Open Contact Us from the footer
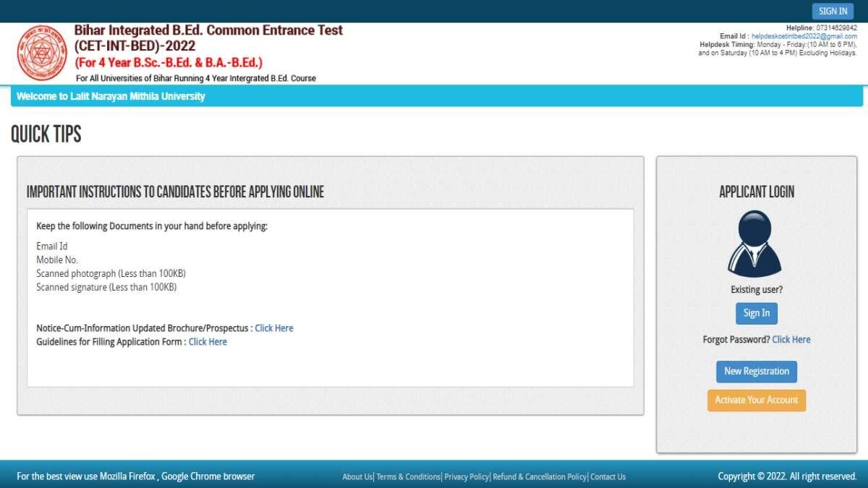Screen dimensions: 868x488 [x=607, y=476]
